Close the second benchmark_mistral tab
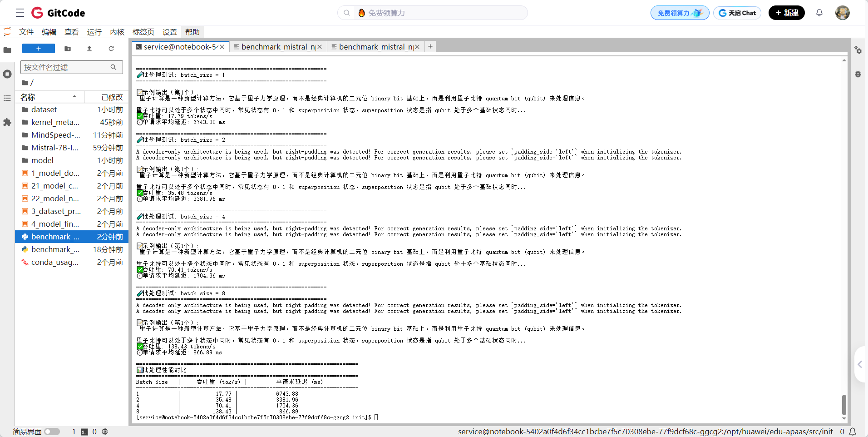Screen dimensions: 868x437 417,47
